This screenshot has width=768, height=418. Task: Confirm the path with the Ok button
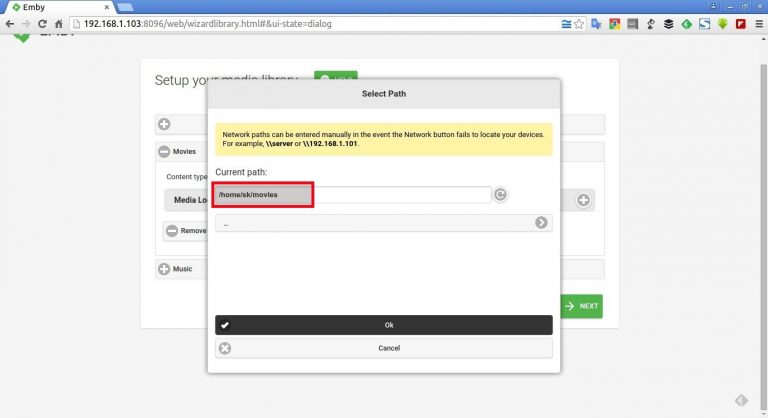[384, 325]
